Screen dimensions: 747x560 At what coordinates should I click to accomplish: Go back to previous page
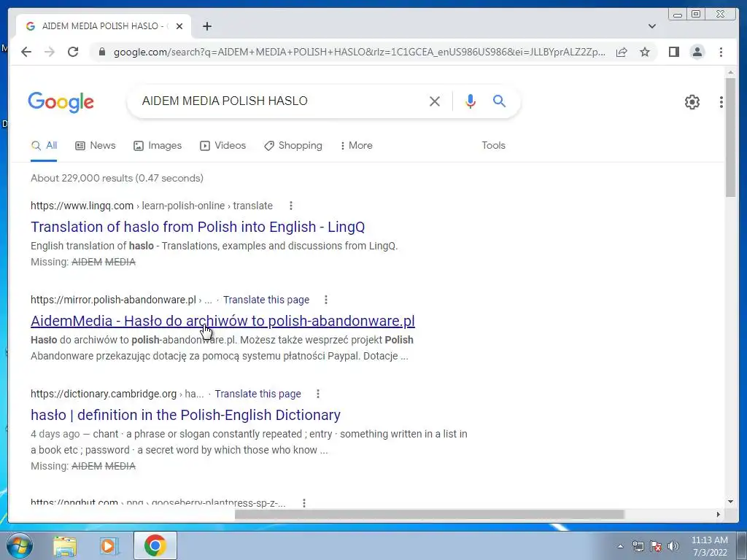(x=26, y=52)
